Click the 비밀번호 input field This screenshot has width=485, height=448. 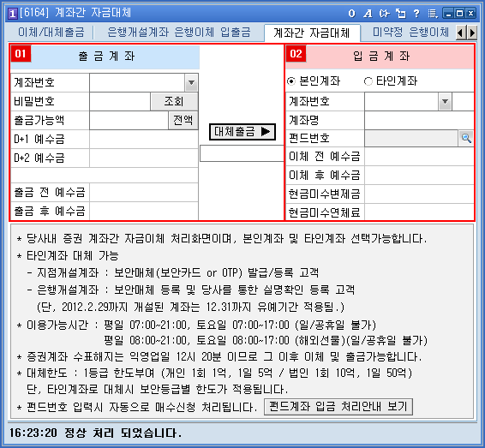coord(120,101)
